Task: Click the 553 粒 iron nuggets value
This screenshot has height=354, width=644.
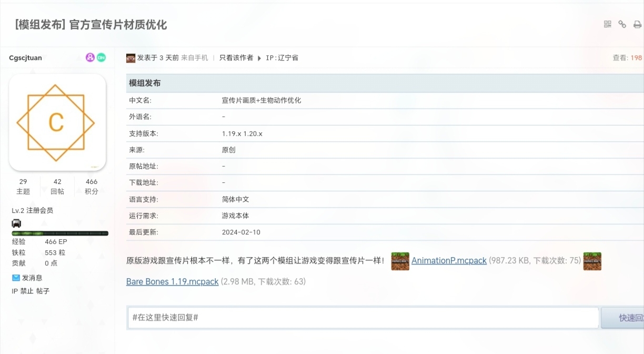Action: coord(55,252)
